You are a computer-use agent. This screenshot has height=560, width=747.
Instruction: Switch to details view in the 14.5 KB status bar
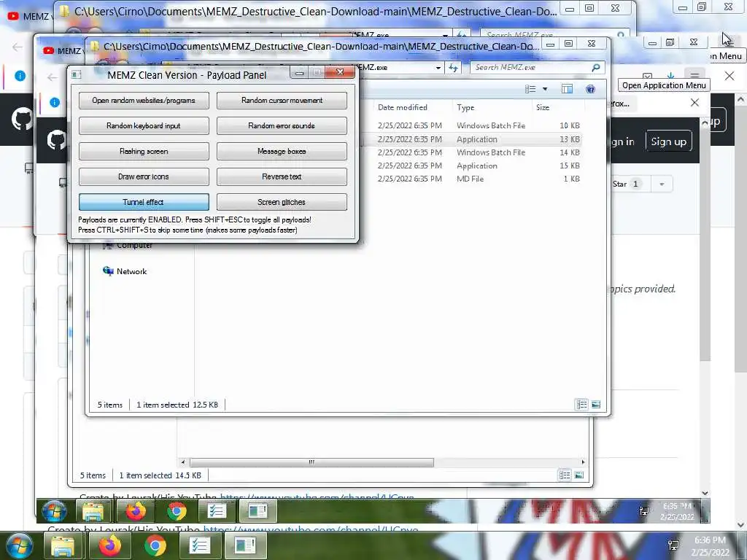coord(565,475)
